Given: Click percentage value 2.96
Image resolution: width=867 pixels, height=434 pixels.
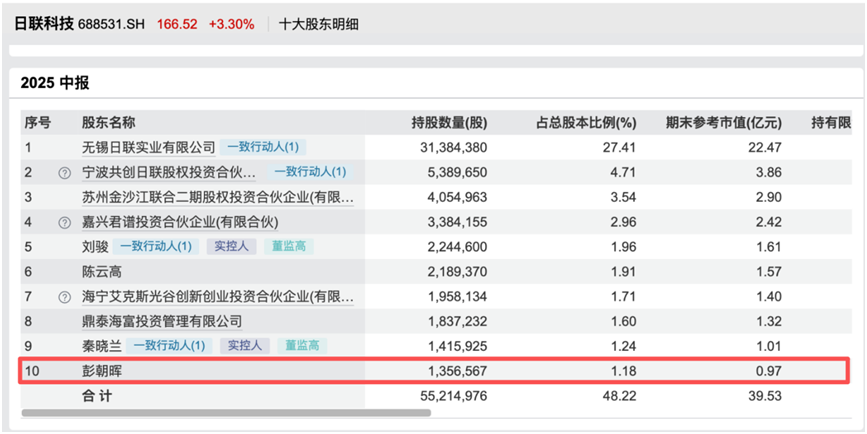Looking at the screenshot, I should coord(625,222).
